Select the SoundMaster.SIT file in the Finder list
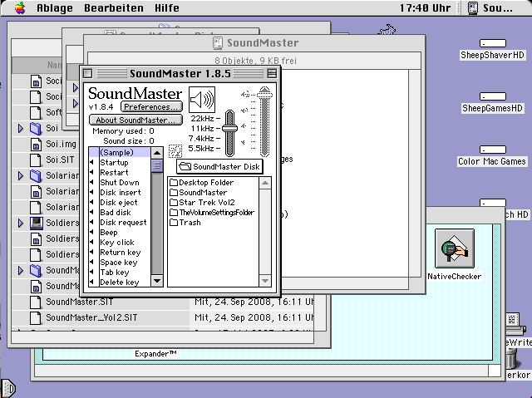The height and width of the screenshot is (398, 532). tap(79, 302)
